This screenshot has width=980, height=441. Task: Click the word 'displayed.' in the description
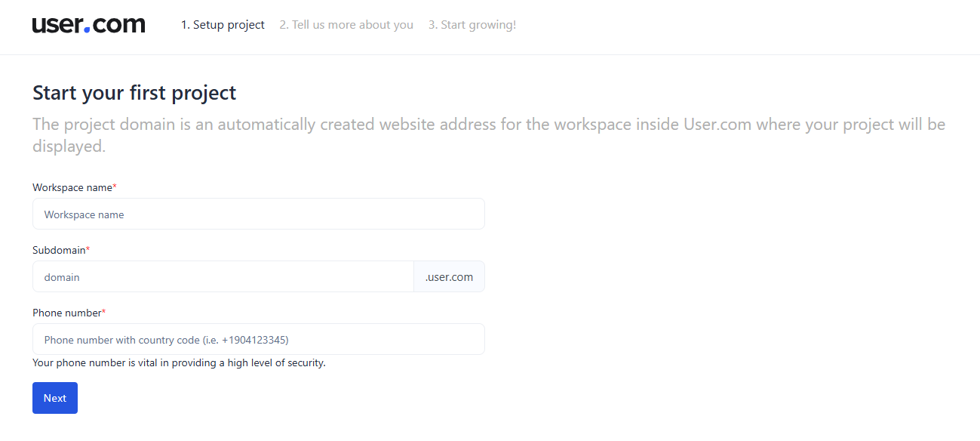[x=69, y=146]
